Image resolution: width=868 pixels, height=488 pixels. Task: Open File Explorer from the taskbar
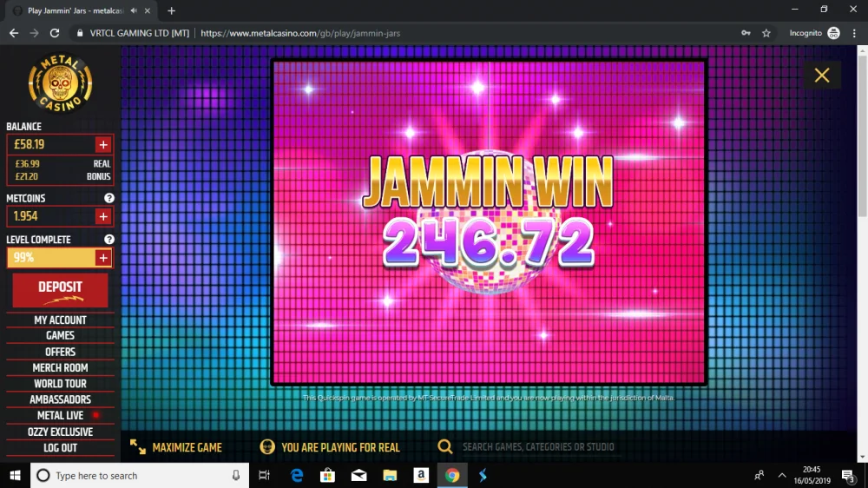point(390,475)
